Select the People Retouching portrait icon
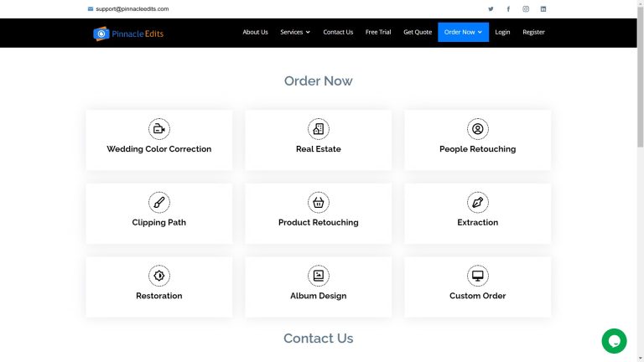644x362 pixels. 477,128
